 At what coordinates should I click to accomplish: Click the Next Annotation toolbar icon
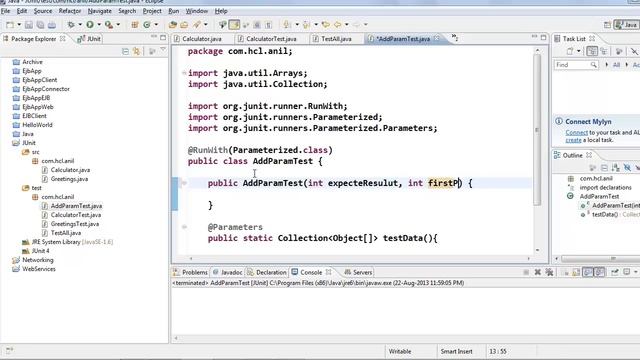tap(287, 24)
